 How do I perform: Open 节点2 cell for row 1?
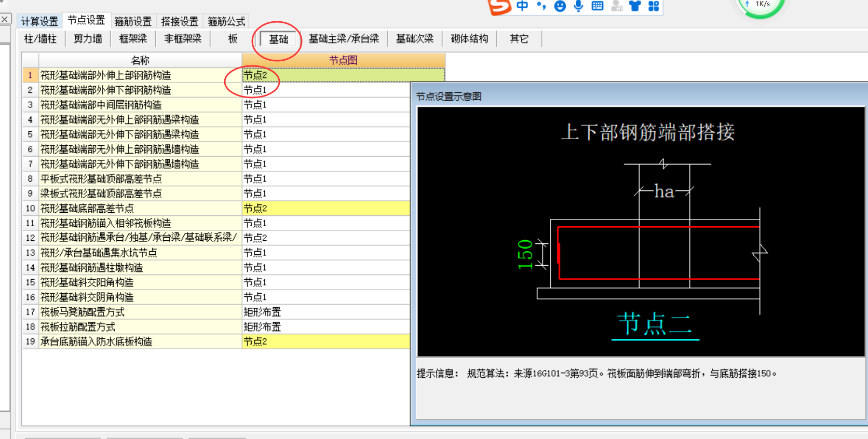(343, 75)
